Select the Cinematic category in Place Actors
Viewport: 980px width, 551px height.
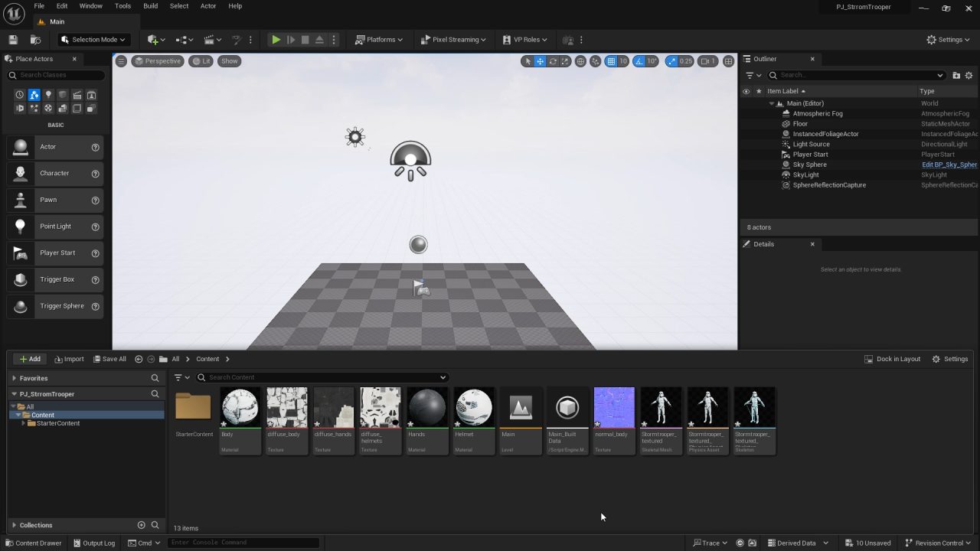[77, 95]
